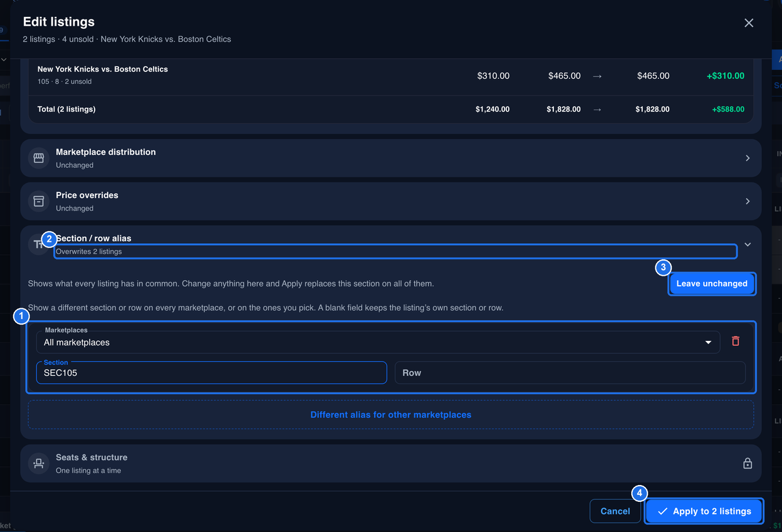Click the Marketplace distribution storefront icon
The width and height of the screenshot is (782, 532).
[39, 158]
